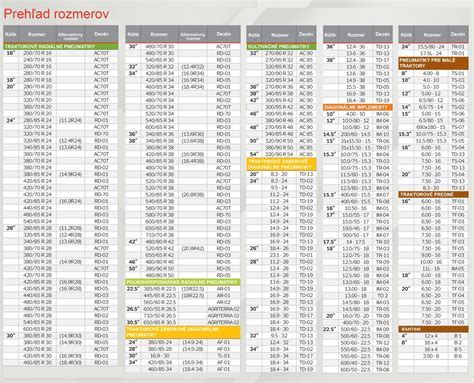Click the 16" rim label in first table
Image resolution: width=474 pixels, height=383 pixels.
click(x=11, y=53)
